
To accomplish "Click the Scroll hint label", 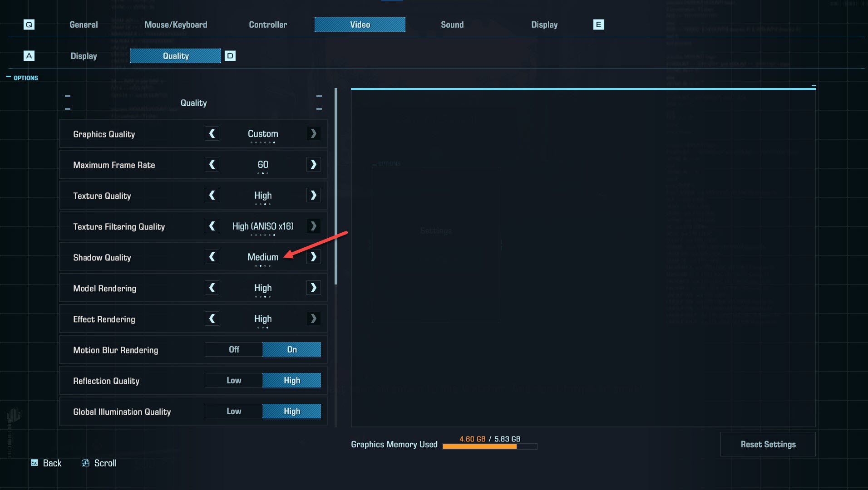I will (105, 463).
